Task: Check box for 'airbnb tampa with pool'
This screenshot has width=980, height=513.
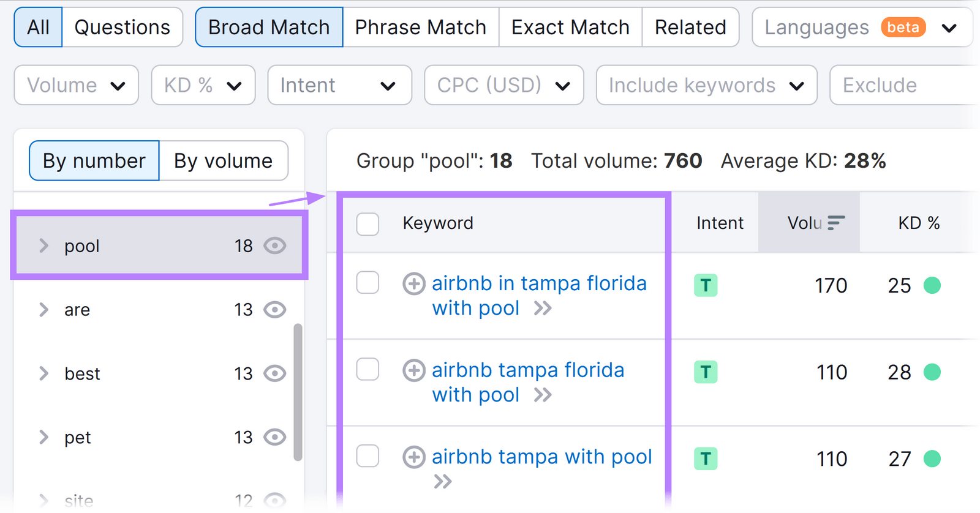Action: pos(367,456)
